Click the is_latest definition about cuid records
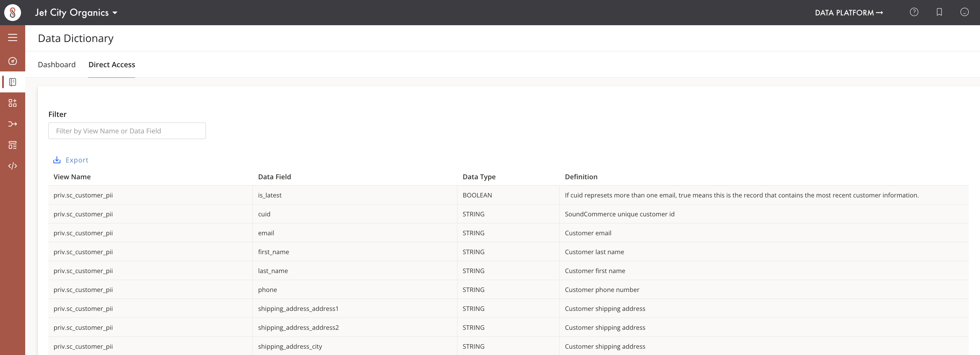Viewport: 980px width, 355px height. 741,195
